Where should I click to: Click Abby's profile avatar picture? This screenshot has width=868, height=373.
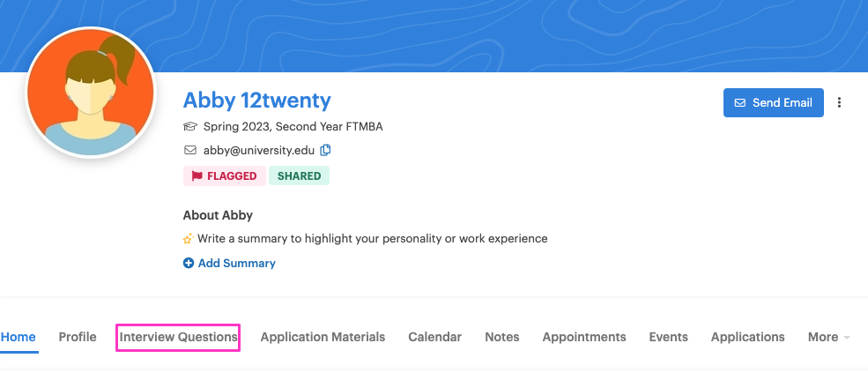click(91, 93)
